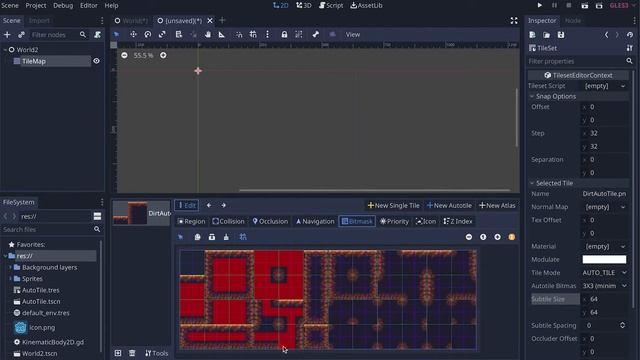Zoom in the 2D viewport
The height and width of the screenshot is (360, 640).
point(163,55)
